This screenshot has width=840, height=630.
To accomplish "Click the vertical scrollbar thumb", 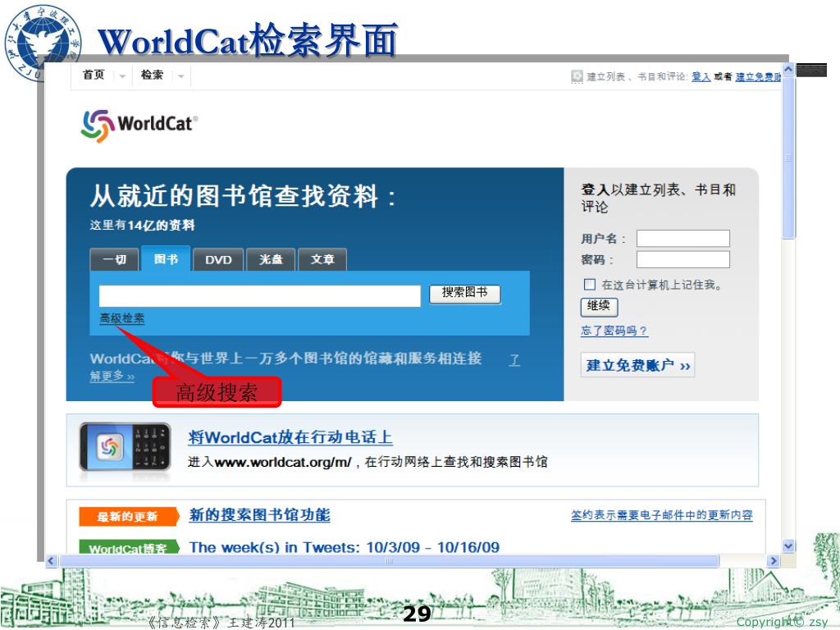I will (788, 158).
